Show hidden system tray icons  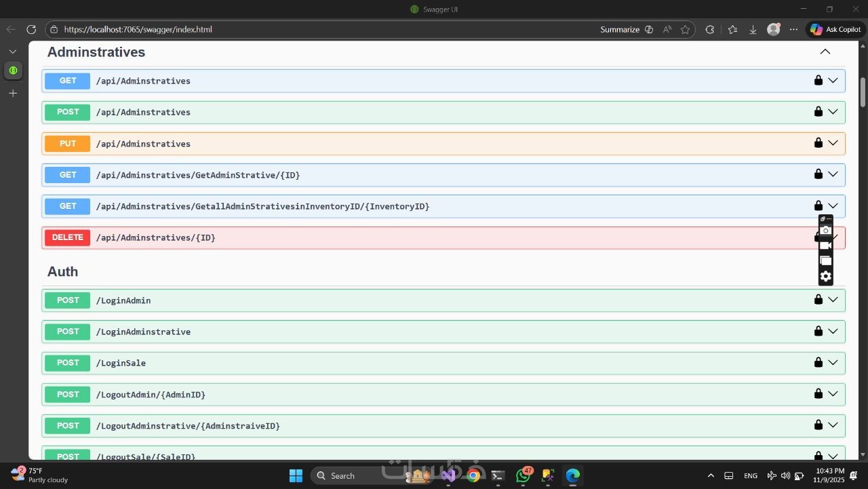click(x=711, y=475)
